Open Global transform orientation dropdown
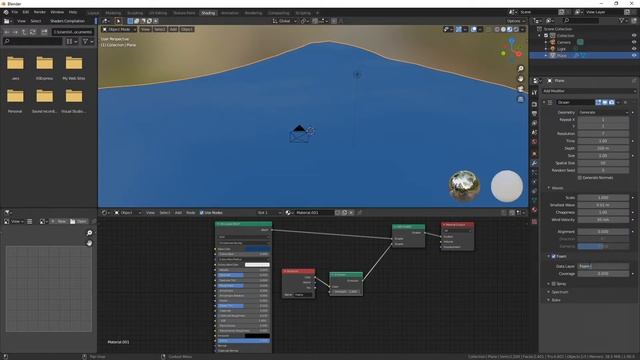The image size is (640, 360). pos(284,21)
